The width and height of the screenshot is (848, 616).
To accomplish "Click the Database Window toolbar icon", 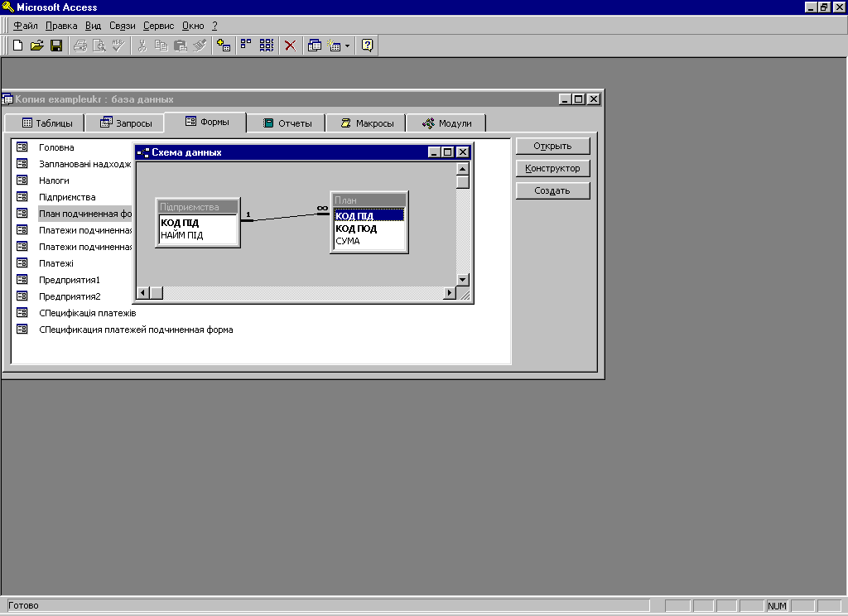I will point(314,46).
